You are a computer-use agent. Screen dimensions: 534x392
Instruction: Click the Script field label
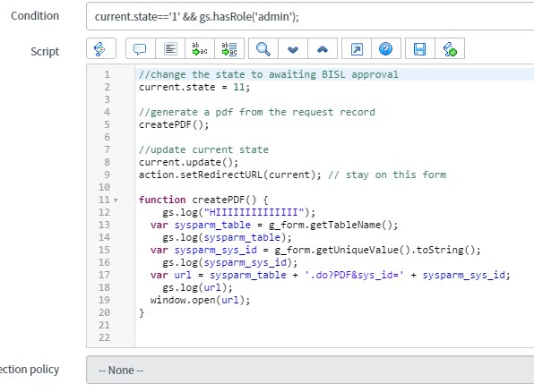[x=45, y=51]
